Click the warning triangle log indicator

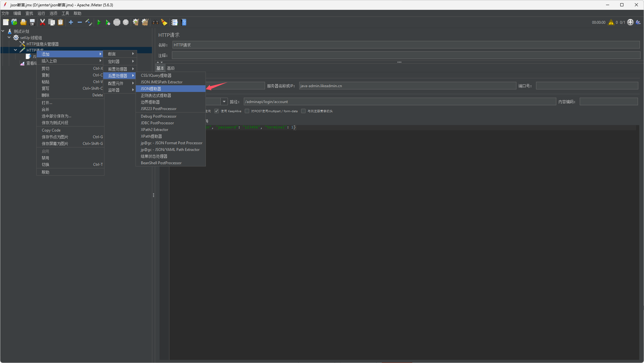pyautogui.click(x=611, y=22)
